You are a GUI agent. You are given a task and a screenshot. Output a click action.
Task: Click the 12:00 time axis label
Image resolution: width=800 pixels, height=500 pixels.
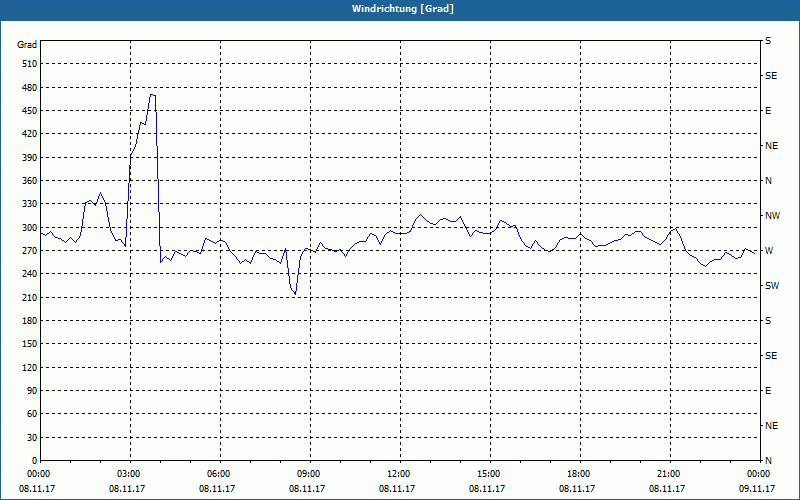click(398, 474)
